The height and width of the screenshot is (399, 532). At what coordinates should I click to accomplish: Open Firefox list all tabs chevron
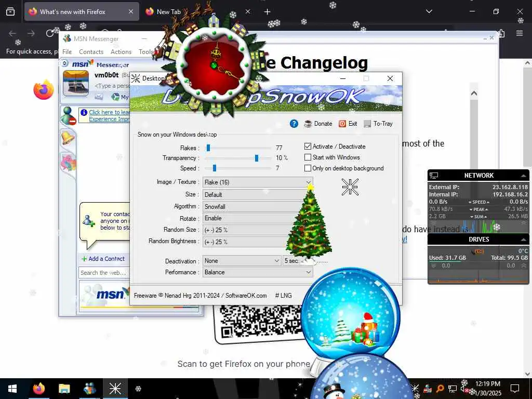coord(429,12)
